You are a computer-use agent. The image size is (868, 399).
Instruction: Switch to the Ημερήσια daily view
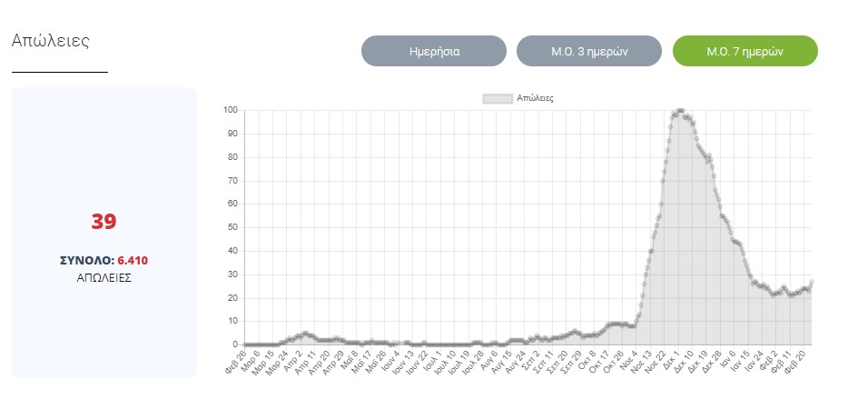(433, 51)
